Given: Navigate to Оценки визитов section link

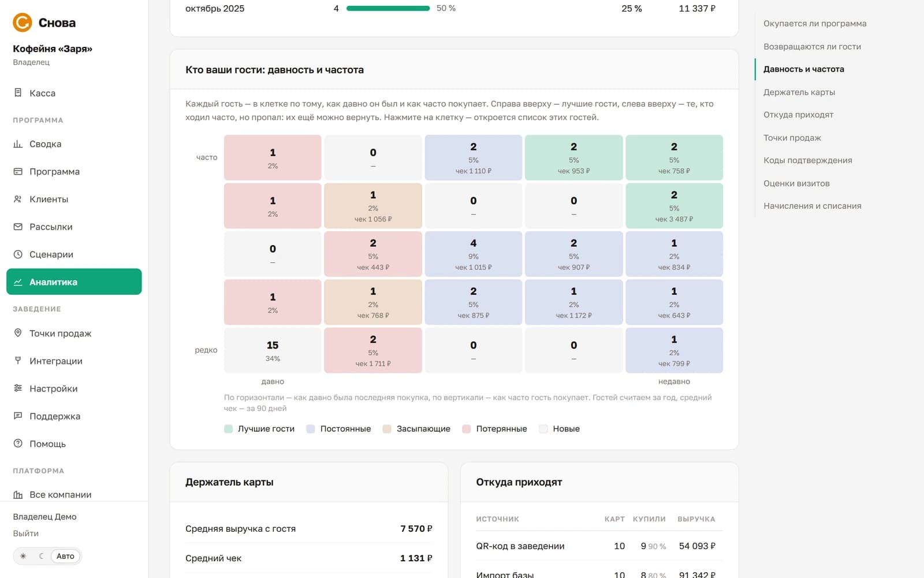Looking at the screenshot, I should click(x=796, y=183).
